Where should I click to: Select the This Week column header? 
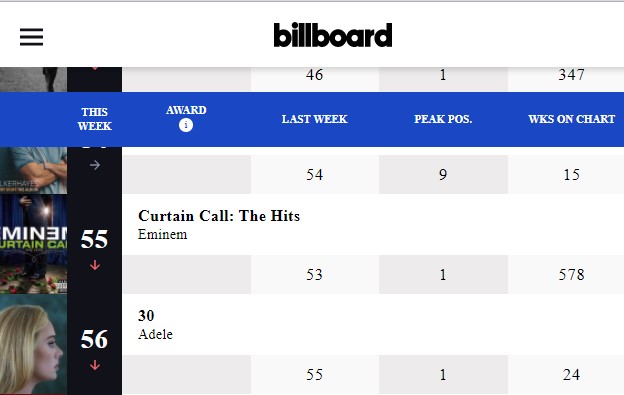click(x=95, y=119)
